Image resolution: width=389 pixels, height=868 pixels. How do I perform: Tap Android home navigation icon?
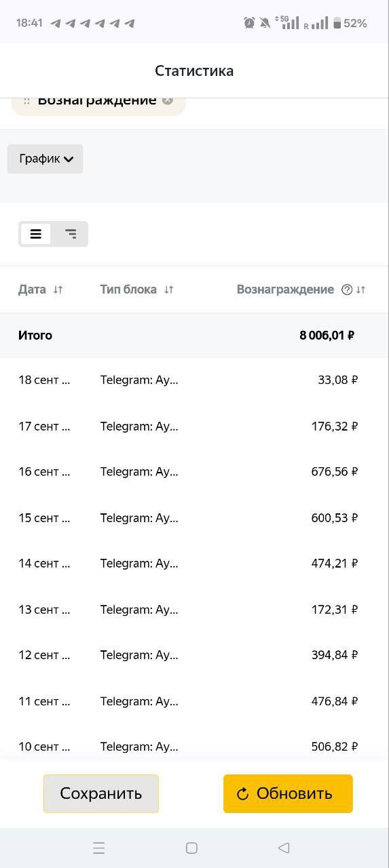(x=191, y=848)
